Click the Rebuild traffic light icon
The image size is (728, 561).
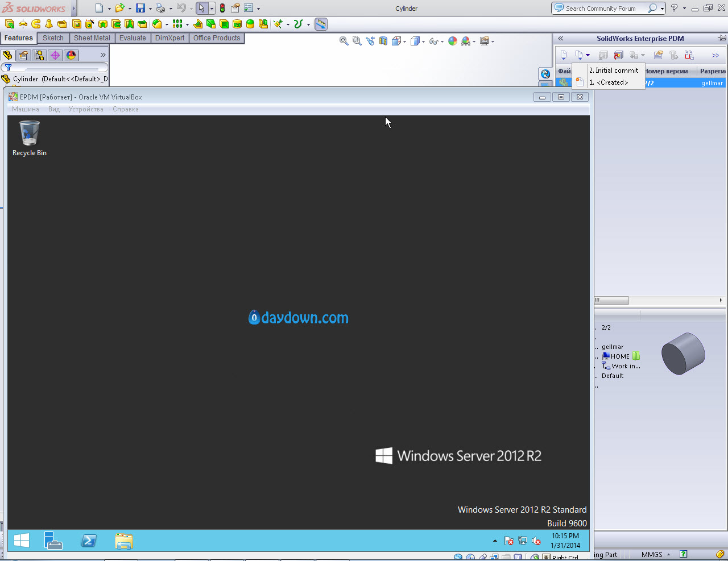(x=222, y=8)
